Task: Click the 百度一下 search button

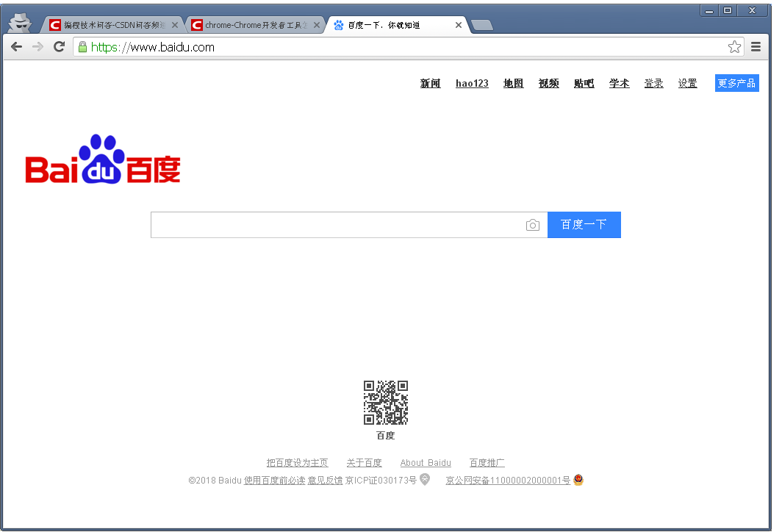Action: (x=584, y=225)
